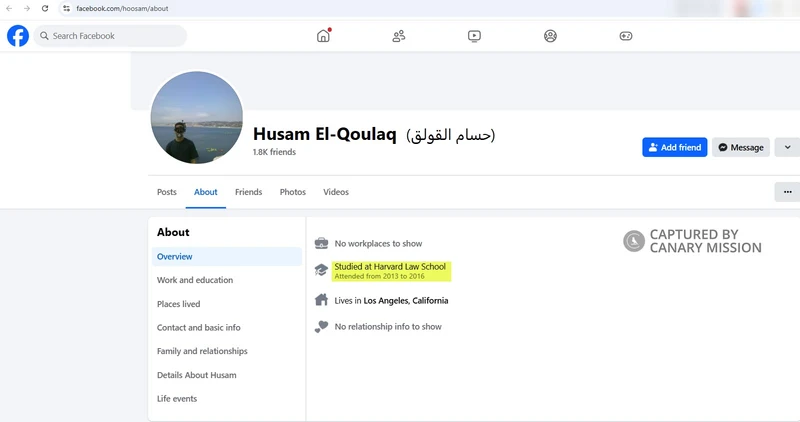Open Details About Husam section

pos(196,375)
